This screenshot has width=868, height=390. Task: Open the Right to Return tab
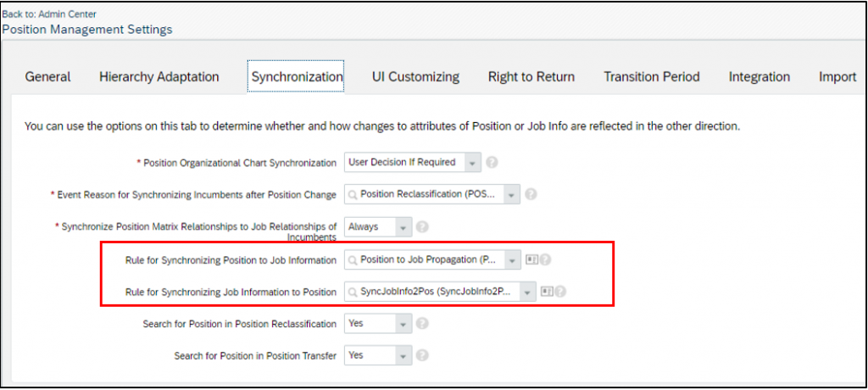(531, 77)
